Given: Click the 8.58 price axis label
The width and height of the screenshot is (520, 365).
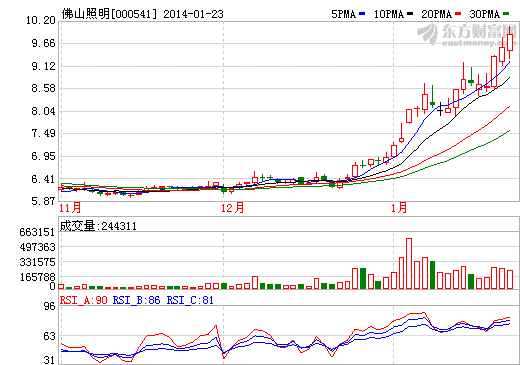Looking at the screenshot, I should [43, 89].
